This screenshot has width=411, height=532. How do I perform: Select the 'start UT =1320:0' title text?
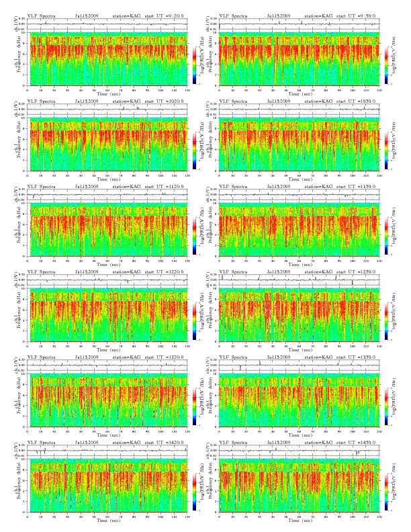coord(165,357)
